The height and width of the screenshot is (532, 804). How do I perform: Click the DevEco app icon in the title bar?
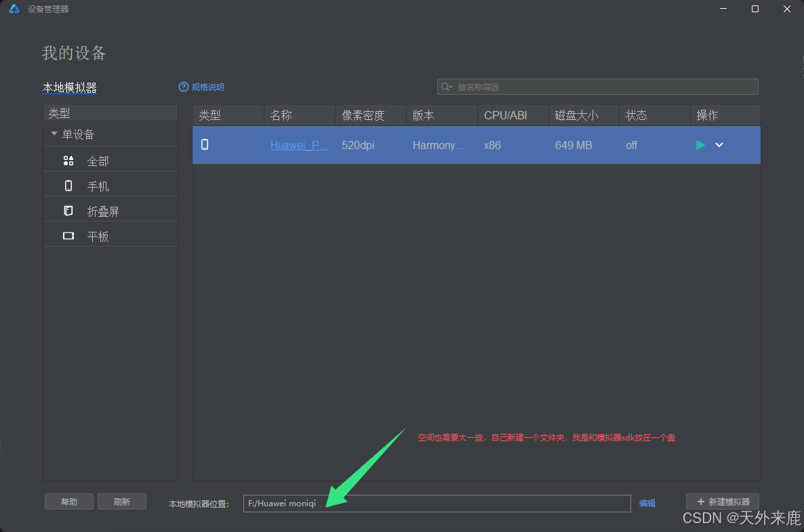14,9
